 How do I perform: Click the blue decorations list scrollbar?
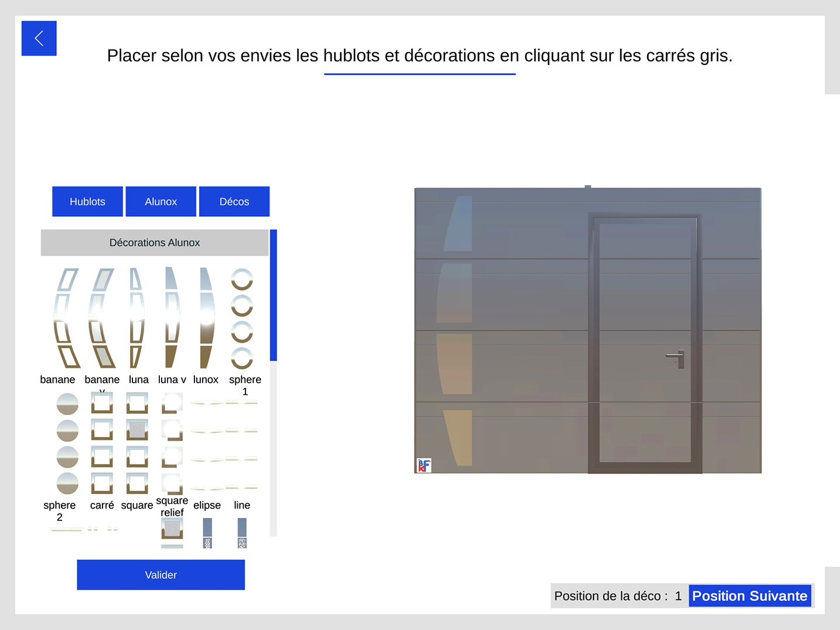(273, 295)
